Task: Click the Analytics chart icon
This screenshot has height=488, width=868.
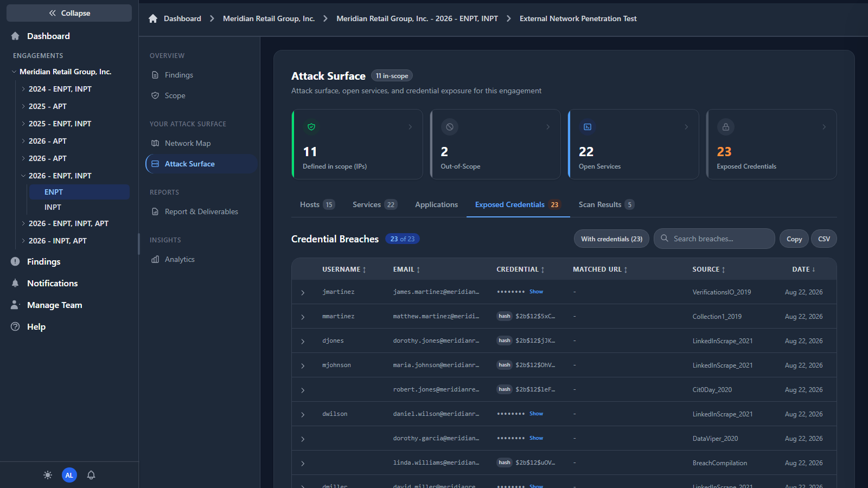Action: [x=155, y=259]
